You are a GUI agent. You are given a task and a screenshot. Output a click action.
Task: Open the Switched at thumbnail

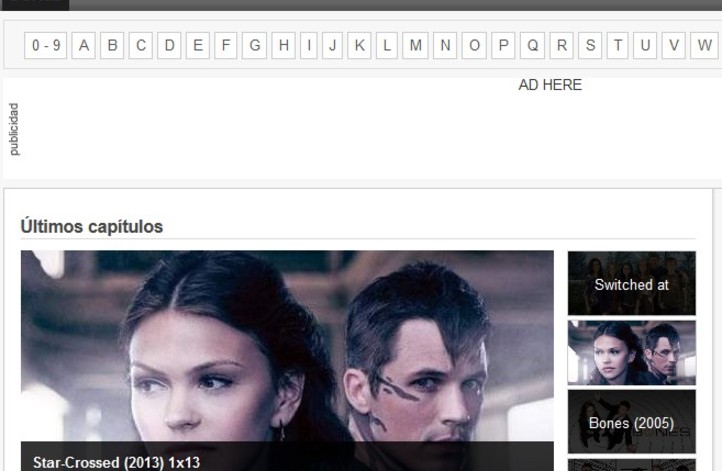coord(631,284)
